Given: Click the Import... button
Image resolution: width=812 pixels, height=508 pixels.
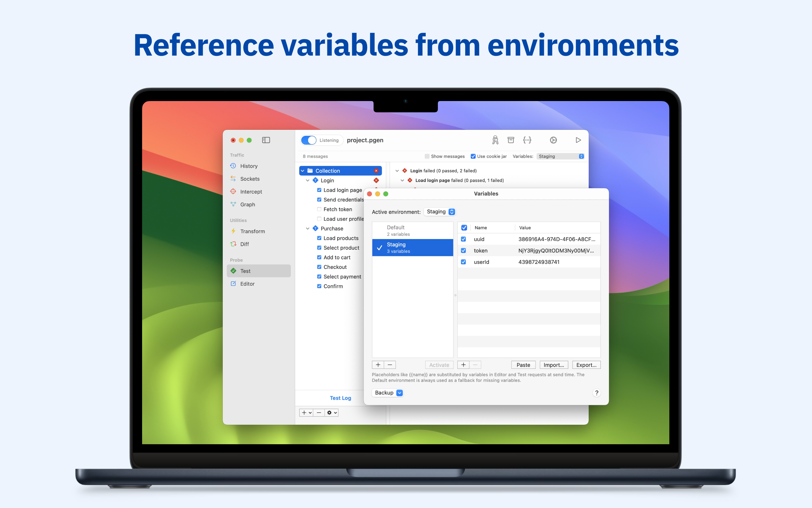Looking at the screenshot, I should point(554,365).
